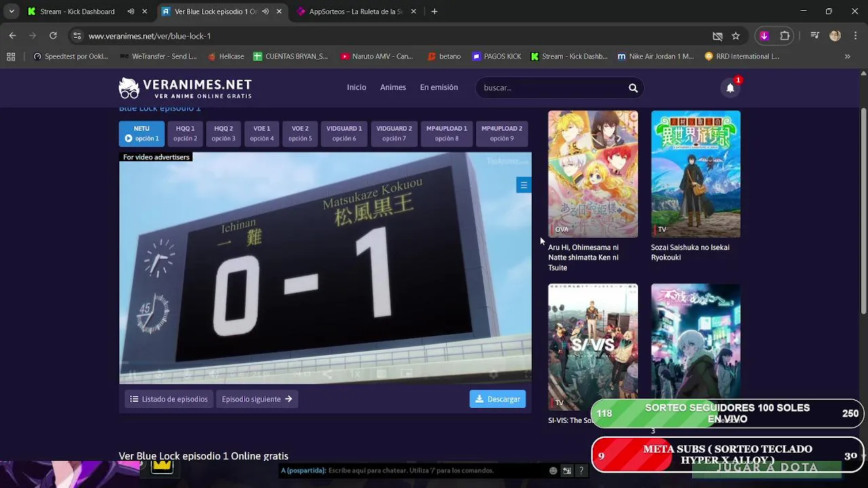Screen dimensions: 868x488
Task: Click Sozai Saishuka no Isekai Ryokouki title
Action: click(x=690, y=252)
